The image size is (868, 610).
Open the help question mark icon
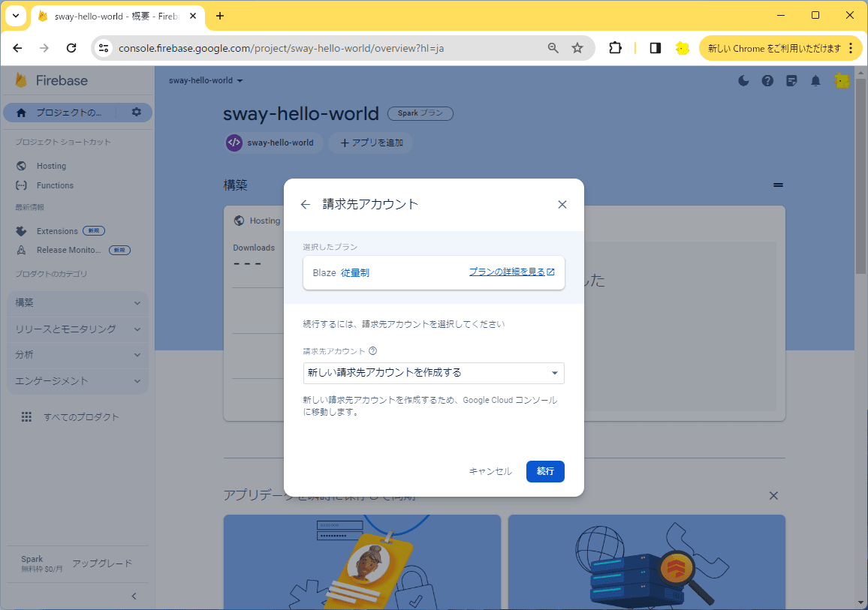click(767, 81)
